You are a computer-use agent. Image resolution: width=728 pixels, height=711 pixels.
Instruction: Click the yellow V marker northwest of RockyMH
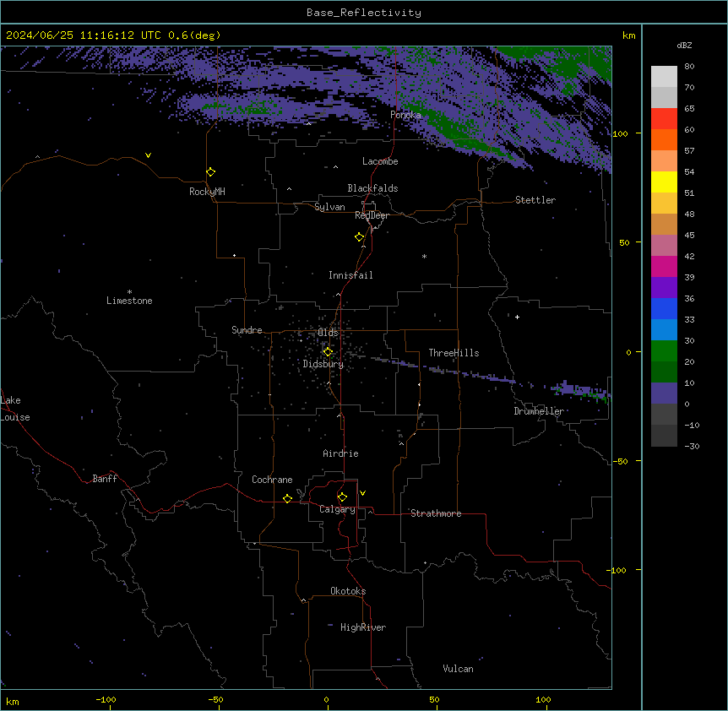tap(148, 155)
